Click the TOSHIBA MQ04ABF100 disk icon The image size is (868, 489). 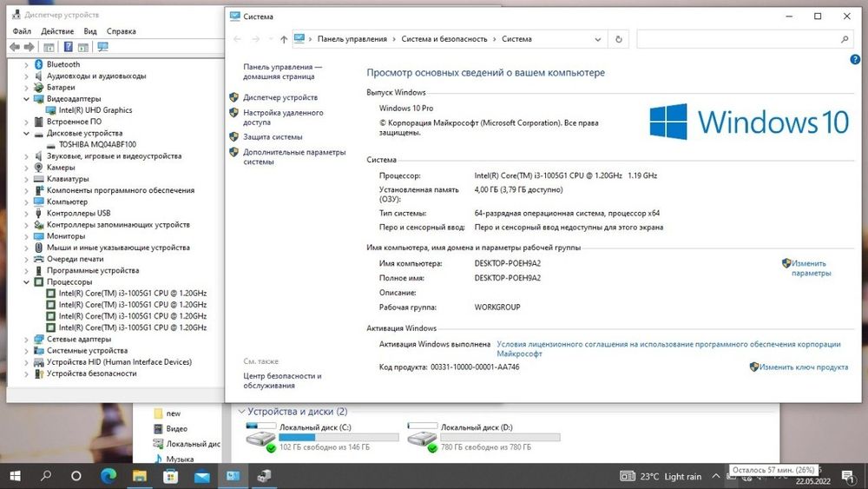(51, 144)
